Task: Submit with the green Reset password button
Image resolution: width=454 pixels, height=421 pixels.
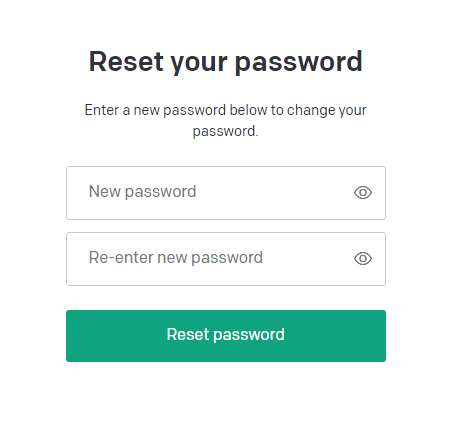Action: pos(226,336)
